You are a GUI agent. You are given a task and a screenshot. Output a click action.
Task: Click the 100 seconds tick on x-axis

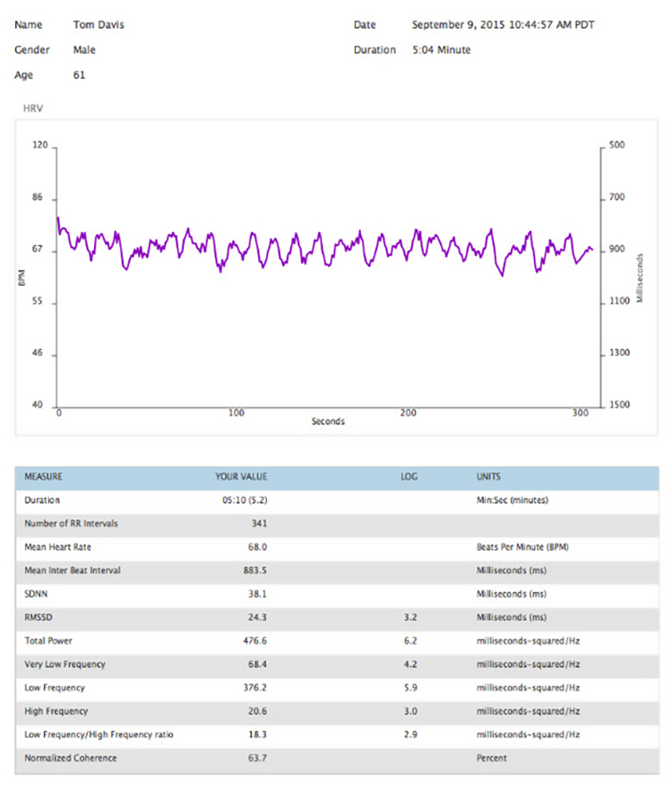(237, 413)
